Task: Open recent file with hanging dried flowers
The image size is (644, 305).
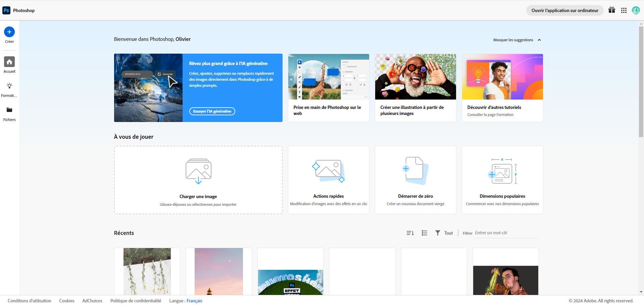Action: (147, 271)
